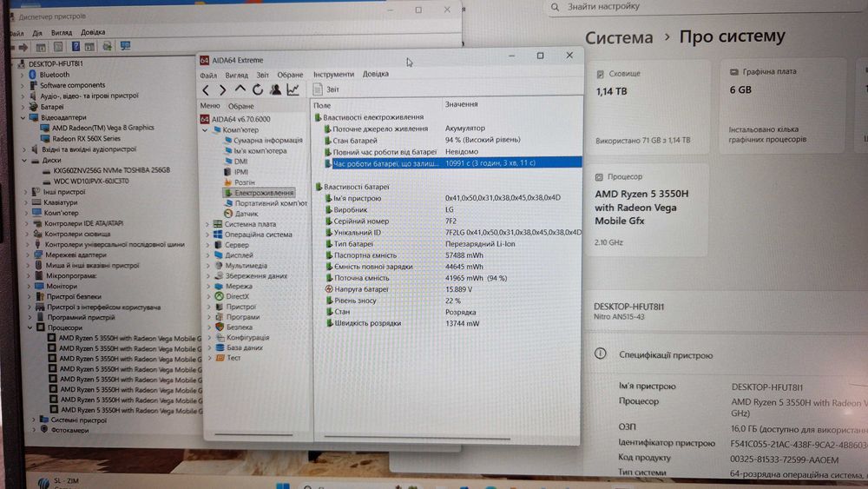Image resolution: width=868 pixels, height=489 pixels.
Task: Expand the Батареї node in Device Manager
Action: click(x=23, y=107)
